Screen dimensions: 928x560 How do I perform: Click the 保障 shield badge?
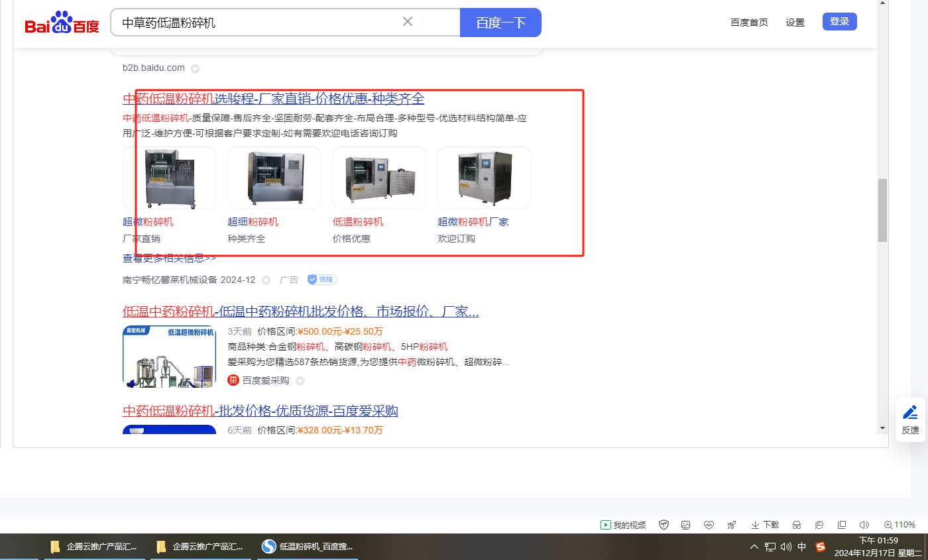click(x=321, y=280)
